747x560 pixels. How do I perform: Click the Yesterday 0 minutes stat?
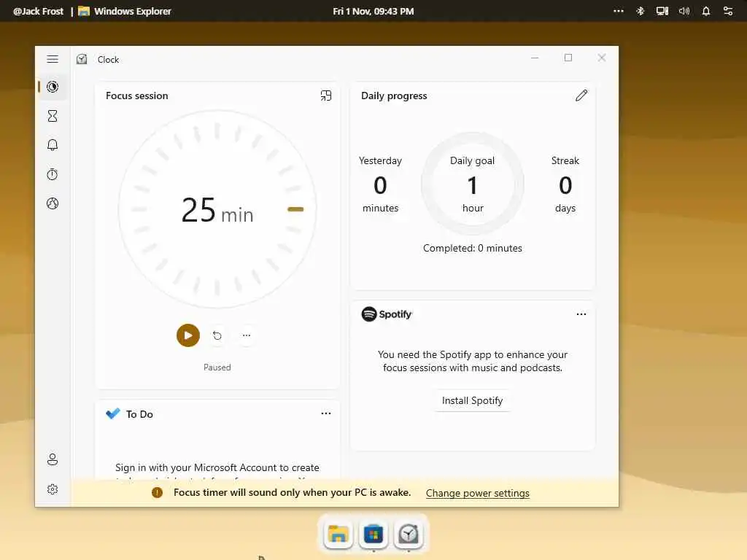[x=380, y=184]
